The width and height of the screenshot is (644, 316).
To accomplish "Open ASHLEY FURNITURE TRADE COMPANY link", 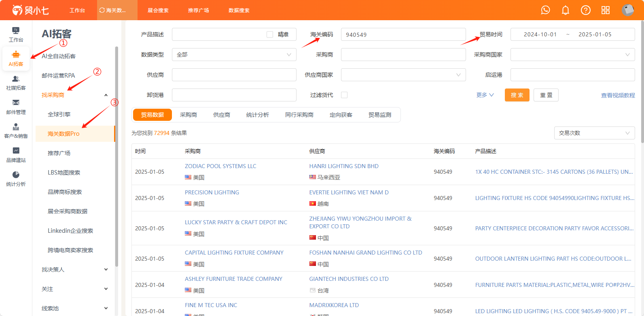I will tap(233, 279).
